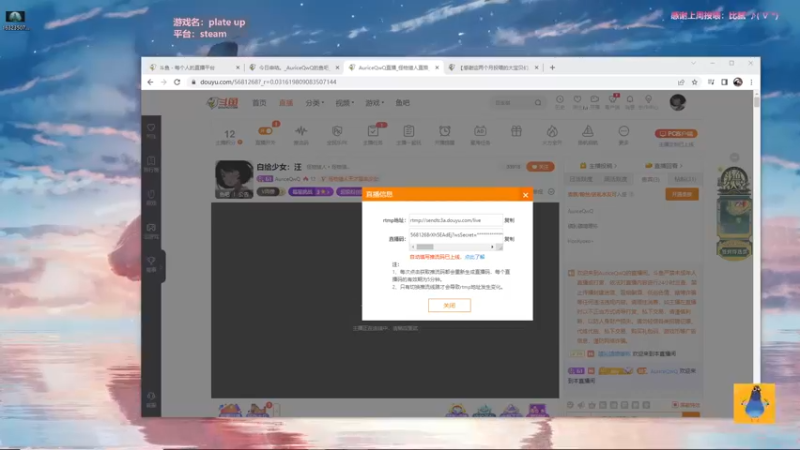Open 首页 in Douyu navigation
This screenshot has height=450, width=800.
click(259, 103)
